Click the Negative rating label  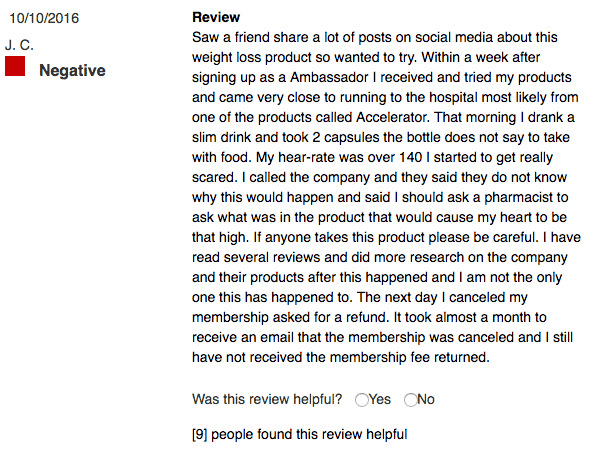[x=72, y=70]
